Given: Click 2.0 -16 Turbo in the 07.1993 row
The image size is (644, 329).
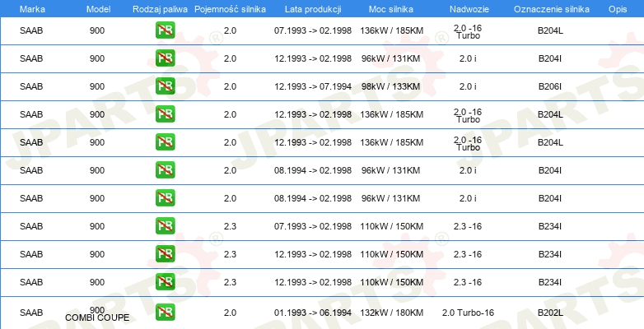Looking at the screenshot, I should 468,32.
